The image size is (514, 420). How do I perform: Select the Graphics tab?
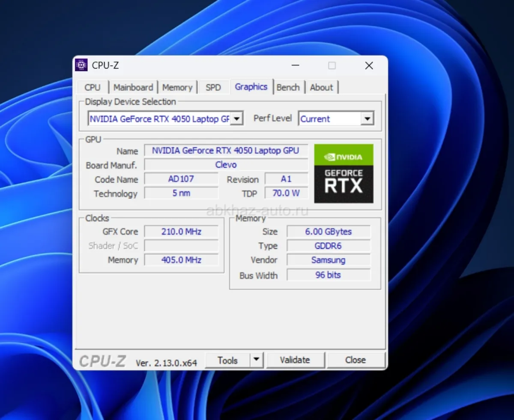(251, 86)
